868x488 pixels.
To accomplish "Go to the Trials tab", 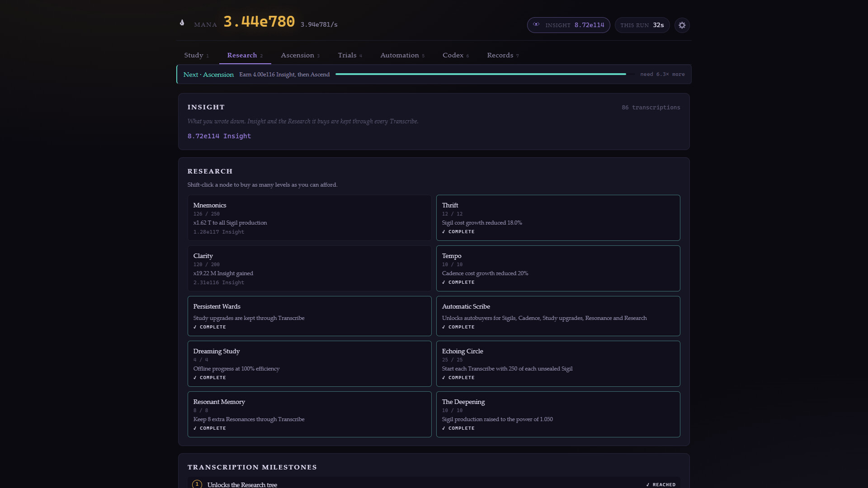I will (x=350, y=55).
